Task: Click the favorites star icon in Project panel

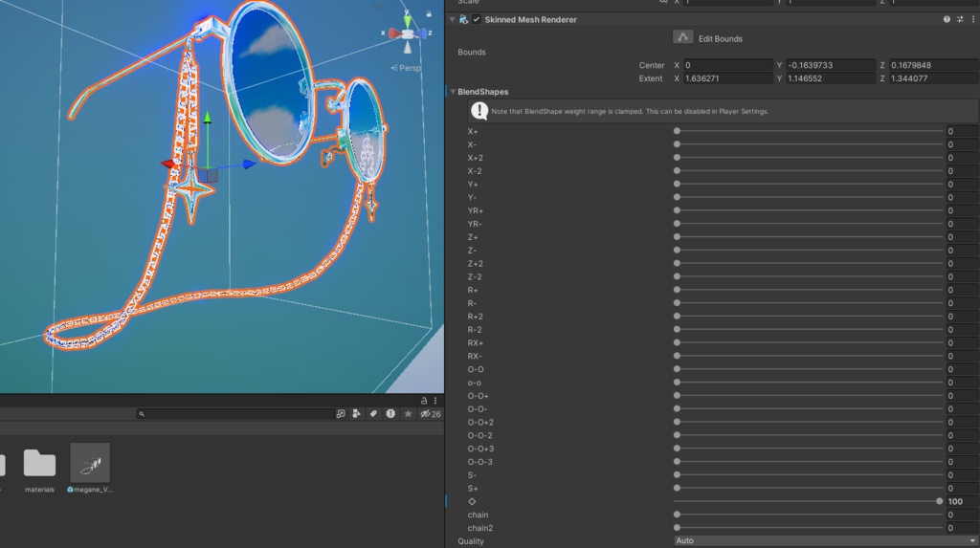Action: [x=409, y=414]
